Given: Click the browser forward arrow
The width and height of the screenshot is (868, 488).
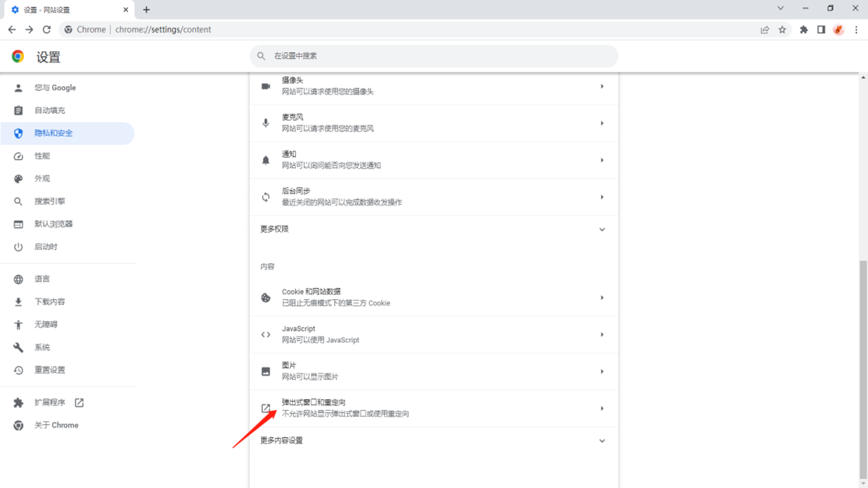Looking at the screenshot, I should (x=29, y=30).
